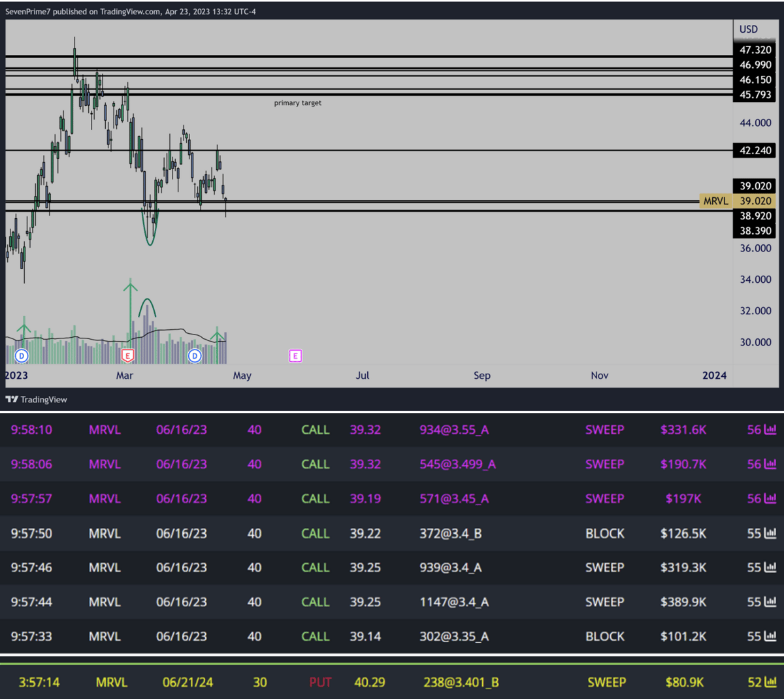
Task: Click premium $331.6K
Action: pyautogui.click(x=683, y=430)
